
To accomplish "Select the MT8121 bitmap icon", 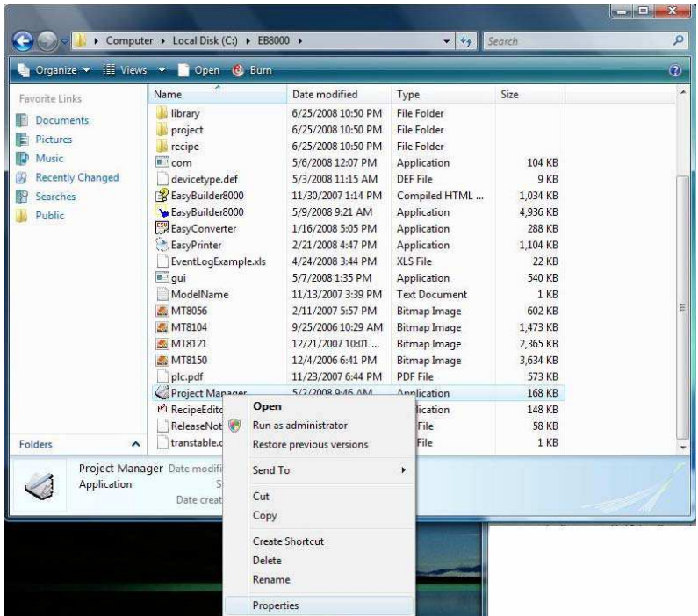I will pos(162,343).
